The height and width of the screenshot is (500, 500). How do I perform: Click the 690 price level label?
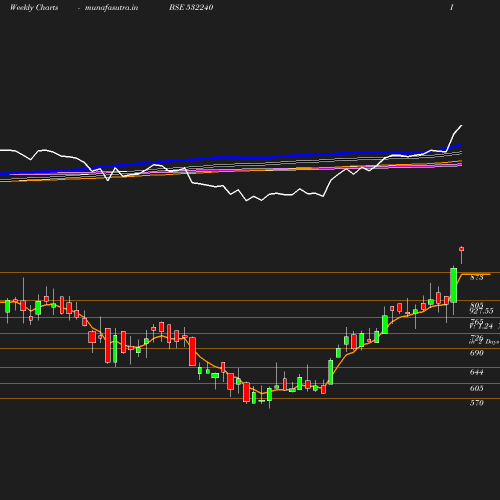(477, 353)
